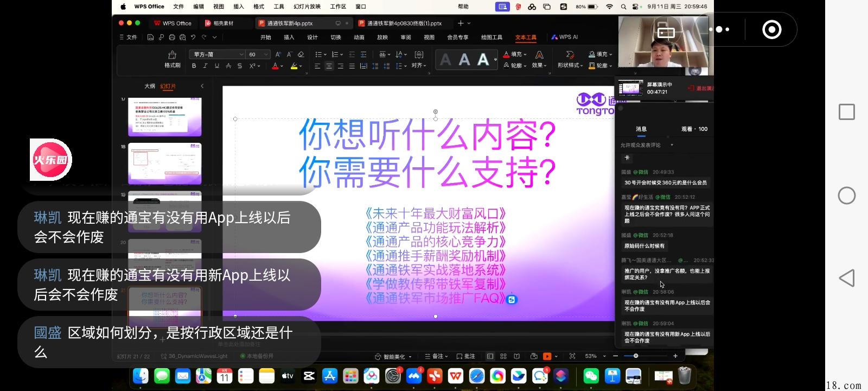Switch to reading view book icon

[516, 356]
